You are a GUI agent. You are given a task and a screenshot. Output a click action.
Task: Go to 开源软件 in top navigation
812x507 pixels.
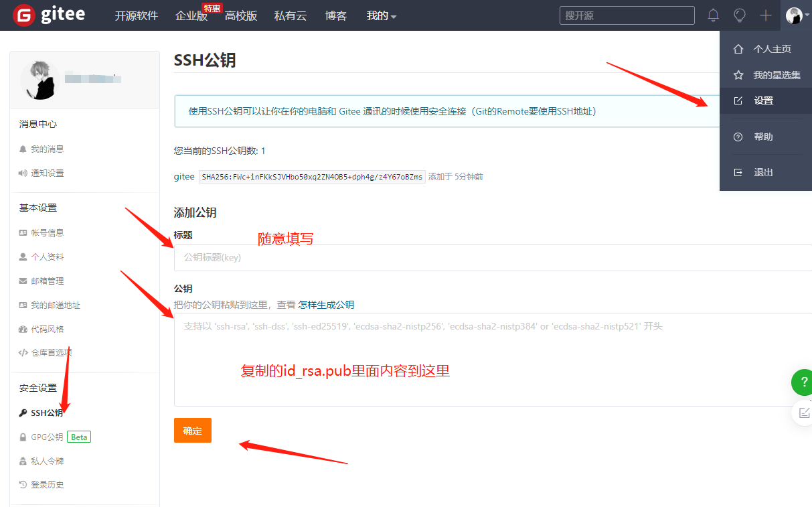coord(137,15)
